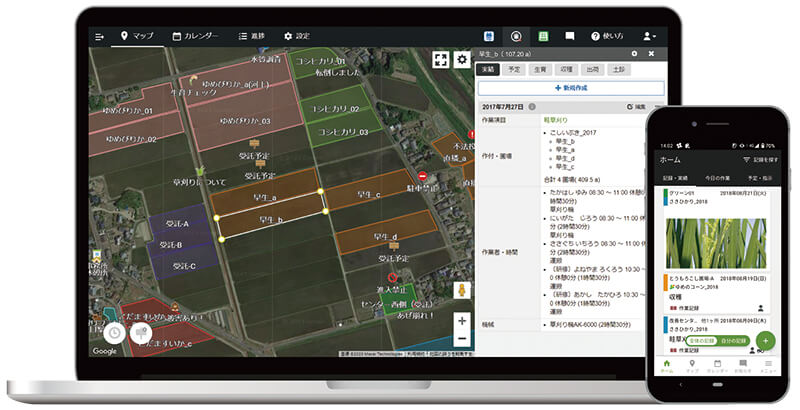Click the chat message icon in header
800x410 pixels.
570,36
